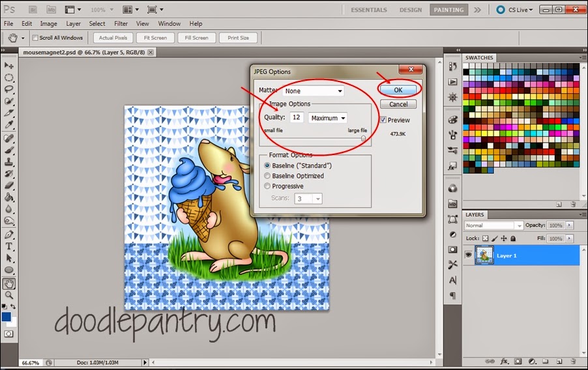The height and width of the screenshot is (370, 588).
Task: Toggle Scroll All Windows checkbox
Action: click(x=35, y=38)
